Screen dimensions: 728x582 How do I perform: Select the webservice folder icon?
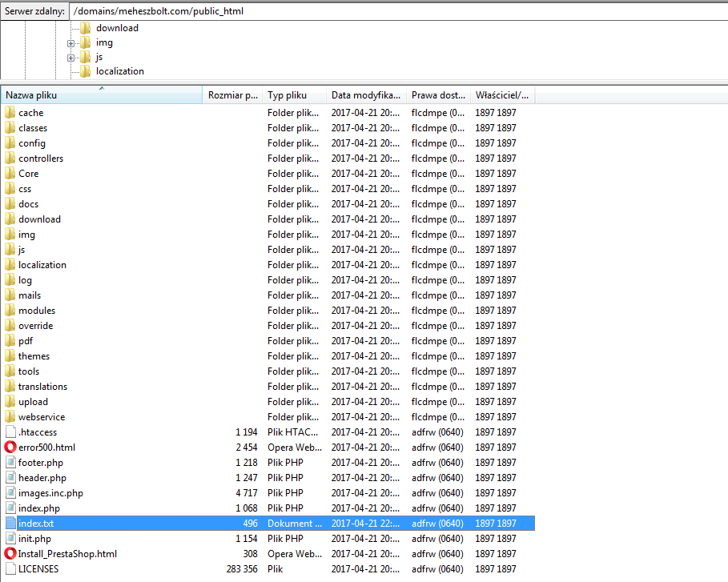10,417
